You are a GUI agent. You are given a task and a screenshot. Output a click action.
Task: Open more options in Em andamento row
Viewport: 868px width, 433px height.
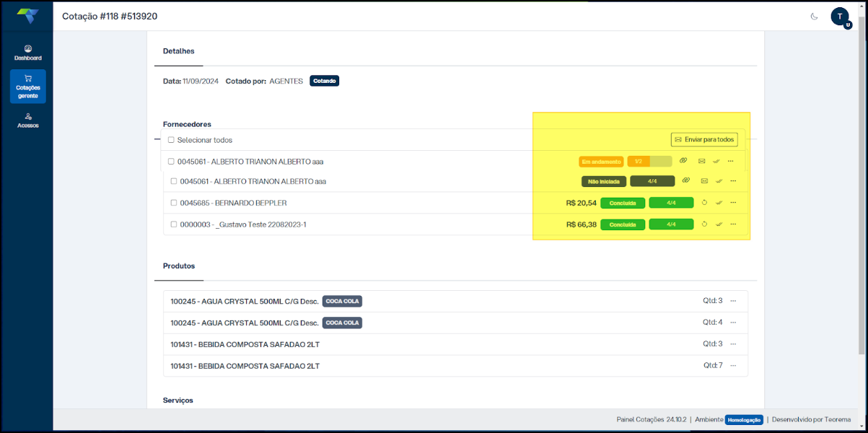(731, 161)
